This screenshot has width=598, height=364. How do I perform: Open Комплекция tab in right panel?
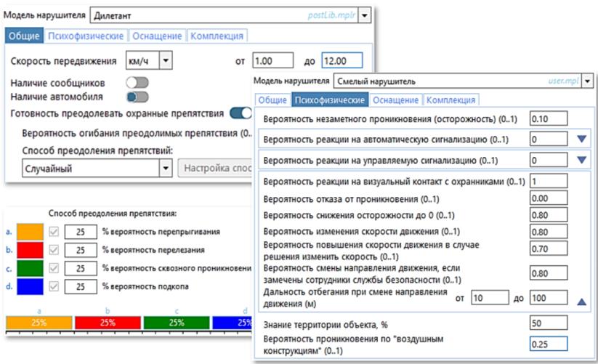coord(450,100)
